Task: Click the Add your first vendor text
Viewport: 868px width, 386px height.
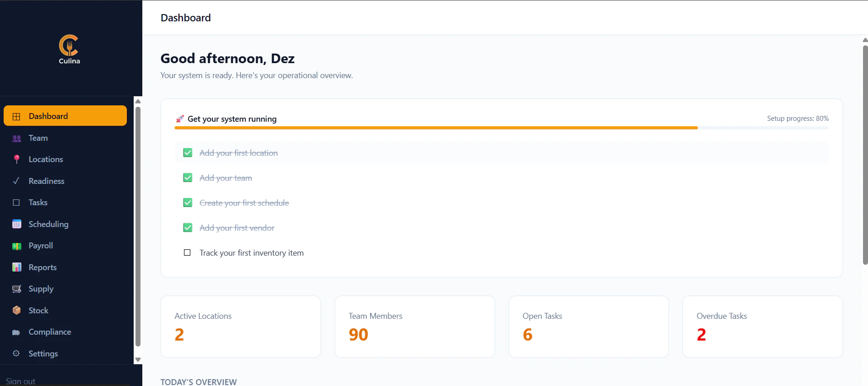Action: 237,228
